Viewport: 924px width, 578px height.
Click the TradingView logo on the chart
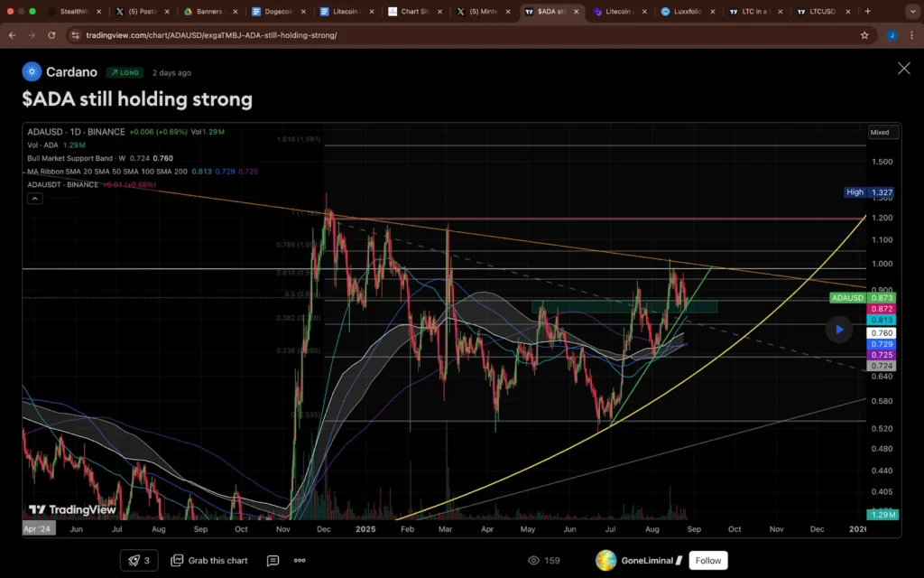(72, 509)
